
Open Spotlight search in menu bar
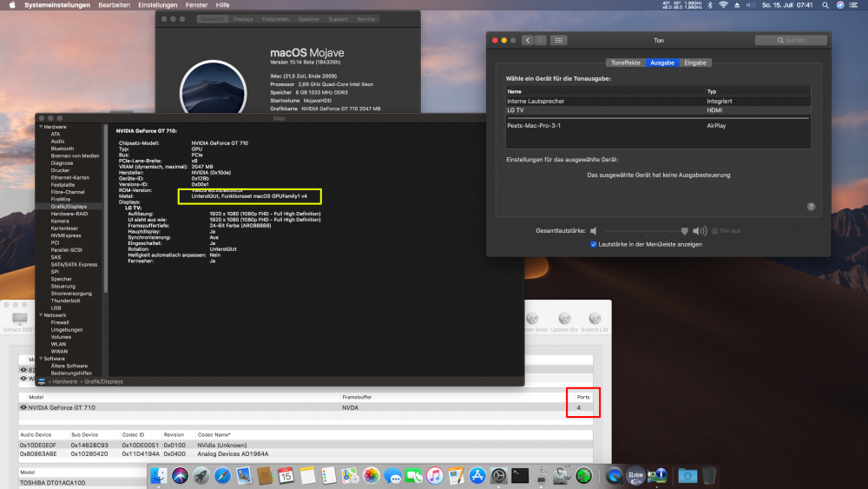(x=825, y=5)
